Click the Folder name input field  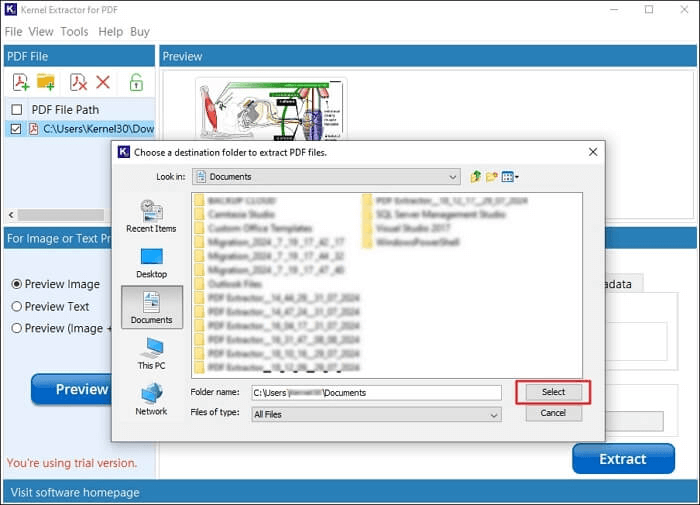click(376, 392)
